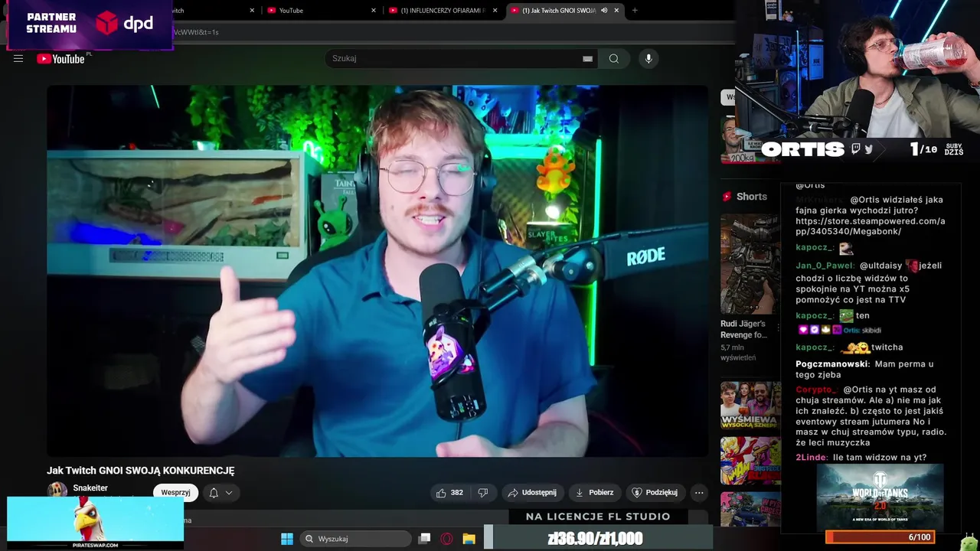The width and height of the screenshot is (980, 551).
Task: Click the magnifier search button
Action: 614,59
